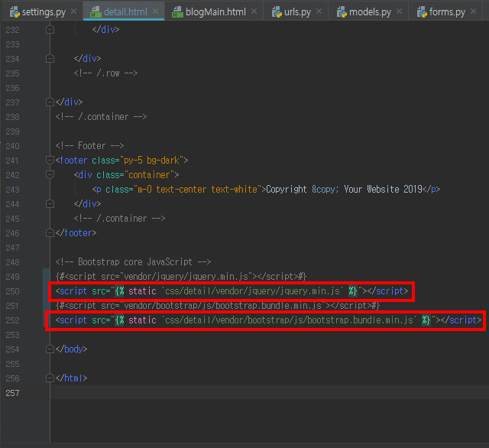The width and height of the screenshot is (489, 448).
Task: Toggle the closing body fold on line 254
Action: point(50,349)
